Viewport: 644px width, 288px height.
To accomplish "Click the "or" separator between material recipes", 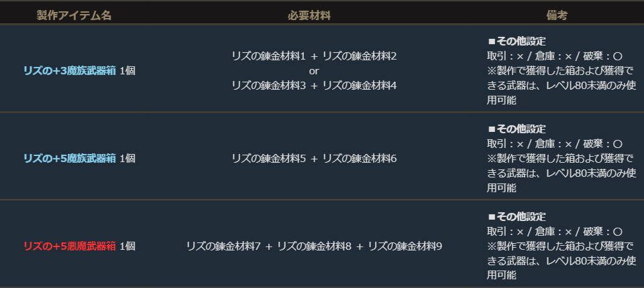I will (314, 70).
